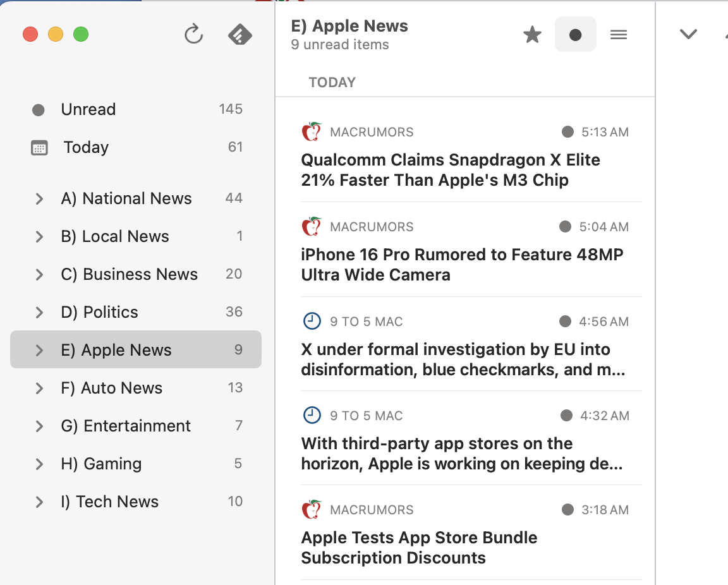Click MacRumors icon on App Store Bundle article
Viewport: 728px width, 585px height.
tap(312, 509)
